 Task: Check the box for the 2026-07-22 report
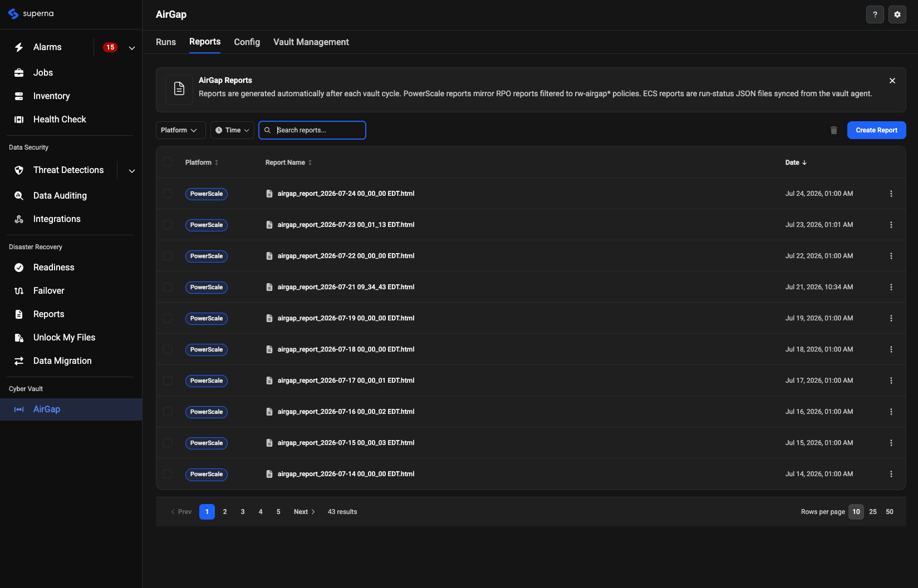tap(168, 256)
